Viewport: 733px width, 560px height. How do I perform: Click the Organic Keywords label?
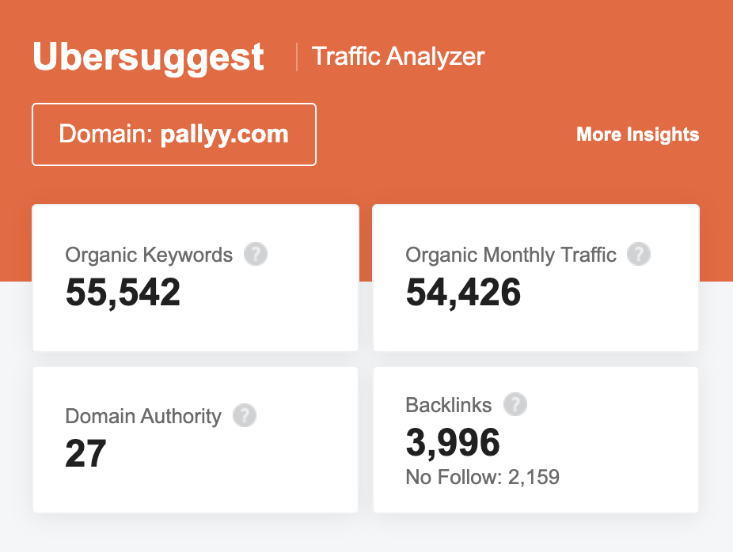[x=149, y=255]
